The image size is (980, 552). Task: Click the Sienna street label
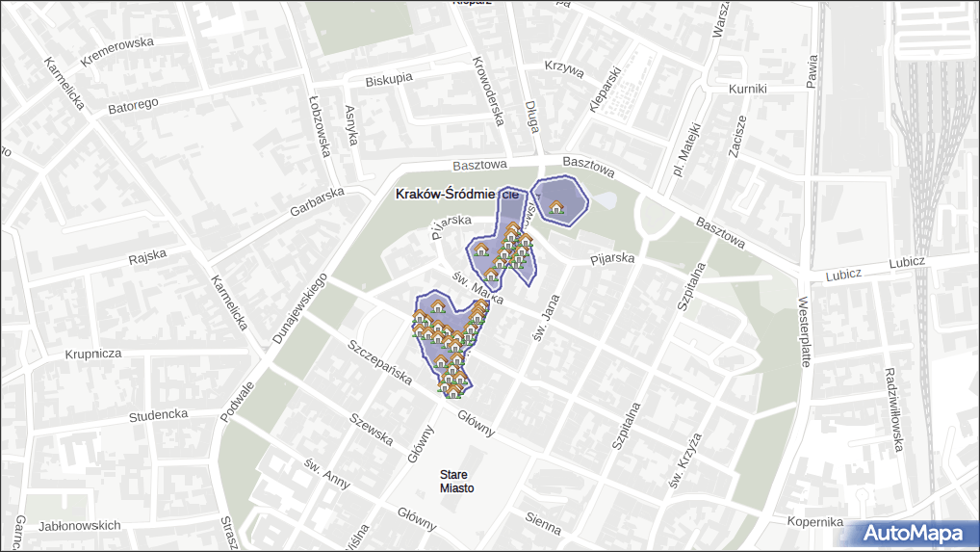point(543,523)
